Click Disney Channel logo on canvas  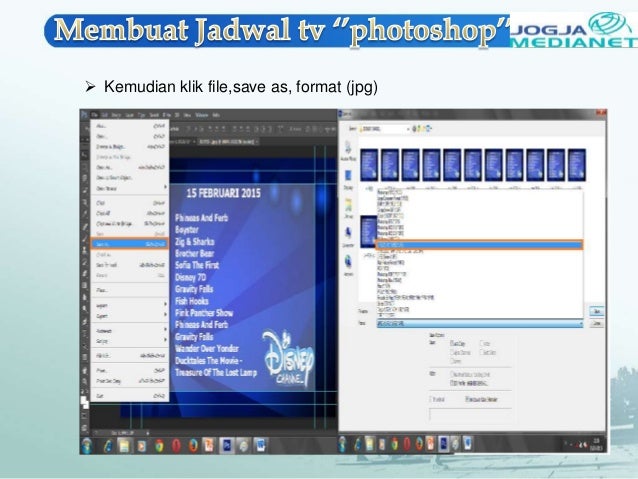[288, 358]
